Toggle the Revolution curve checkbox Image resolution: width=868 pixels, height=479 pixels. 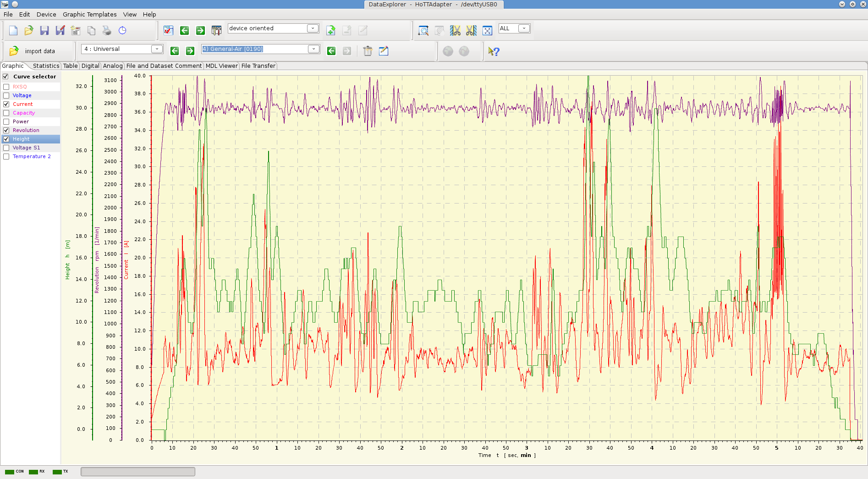[x=6, y=130]
